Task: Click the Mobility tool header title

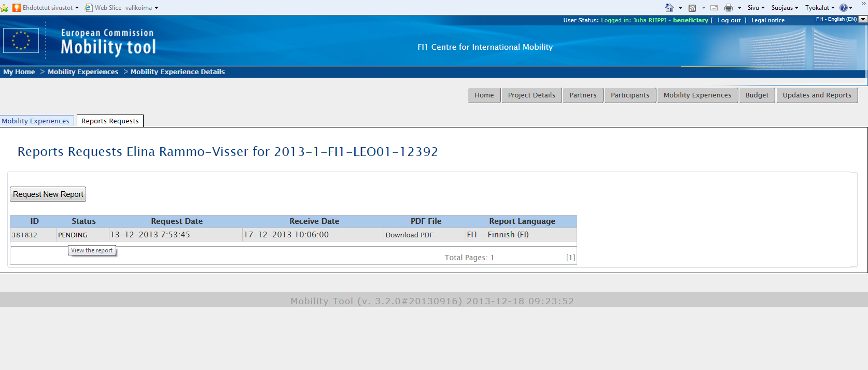Action: tap(108, 47)
